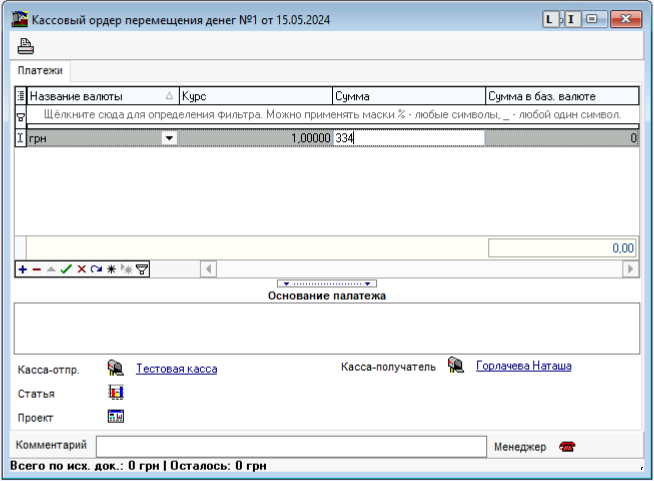Viewport: 654px width, 481px height.
Task: Cancel the edit with red X icon
Action: click(81, 268)
